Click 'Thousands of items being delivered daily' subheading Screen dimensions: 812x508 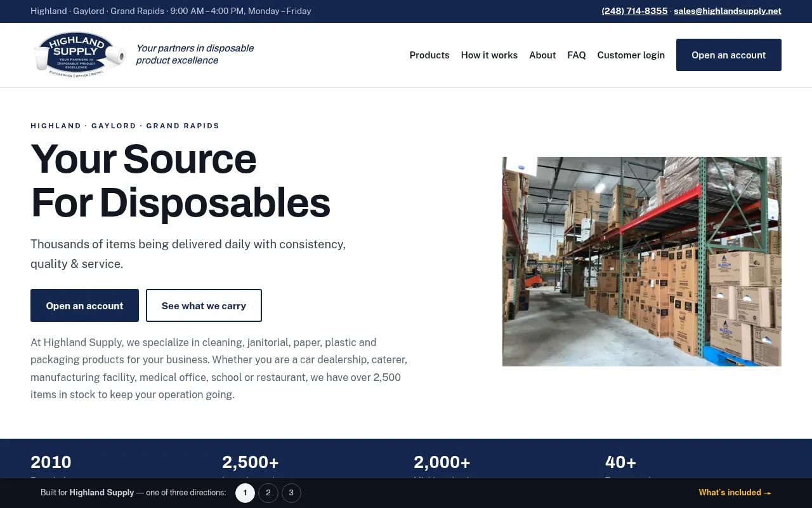point(188,254)
